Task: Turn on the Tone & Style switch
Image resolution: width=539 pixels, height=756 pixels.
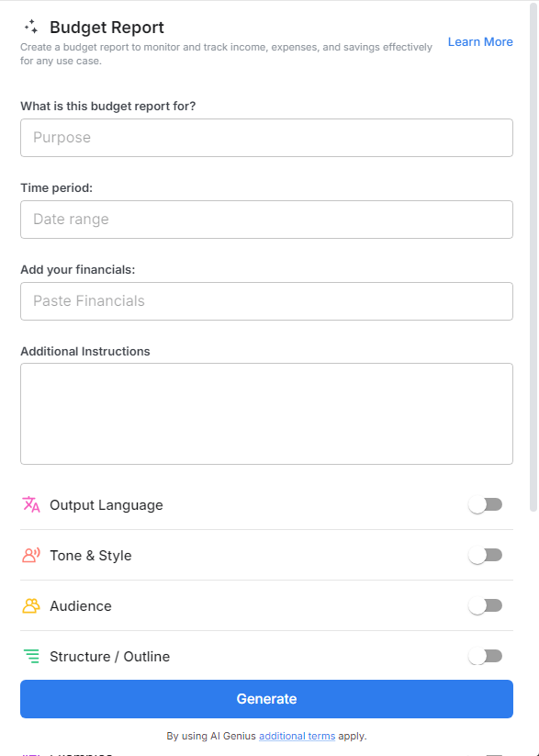Action: [x=486, y=555]
